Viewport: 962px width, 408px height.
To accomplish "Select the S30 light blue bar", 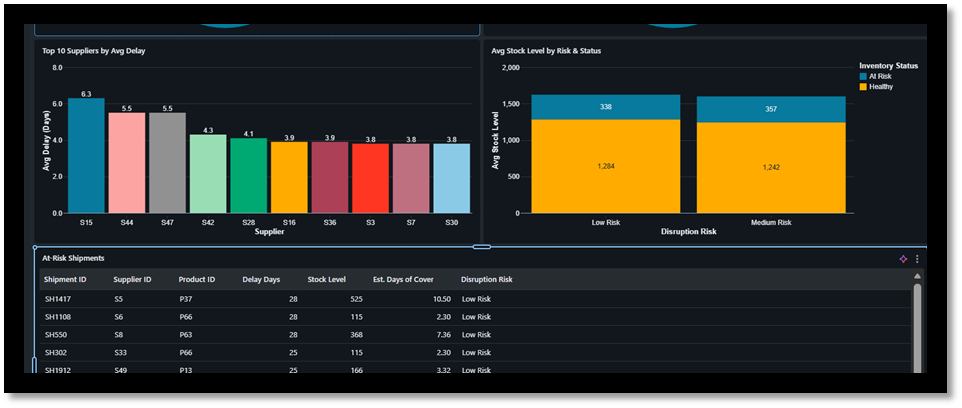I will pyautogui.click(x=452, y=178).
